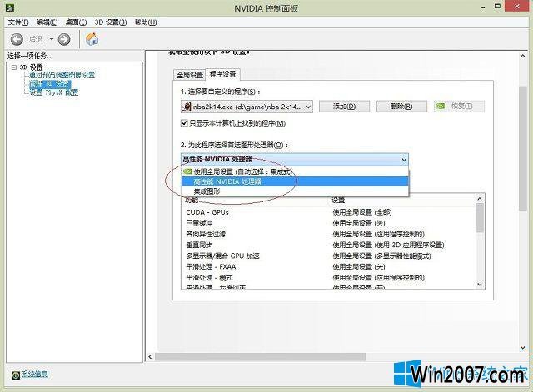Click 使用全局设置 (全部) setting value
This screenshot has width=533, height=392.
(362, 212)
